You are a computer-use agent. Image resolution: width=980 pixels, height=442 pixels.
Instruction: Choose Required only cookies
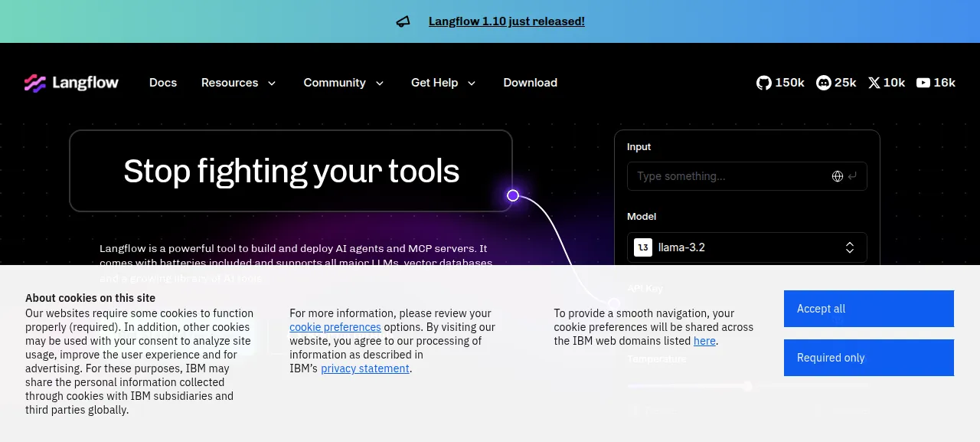pyautogui.click(x=869, y=358)
